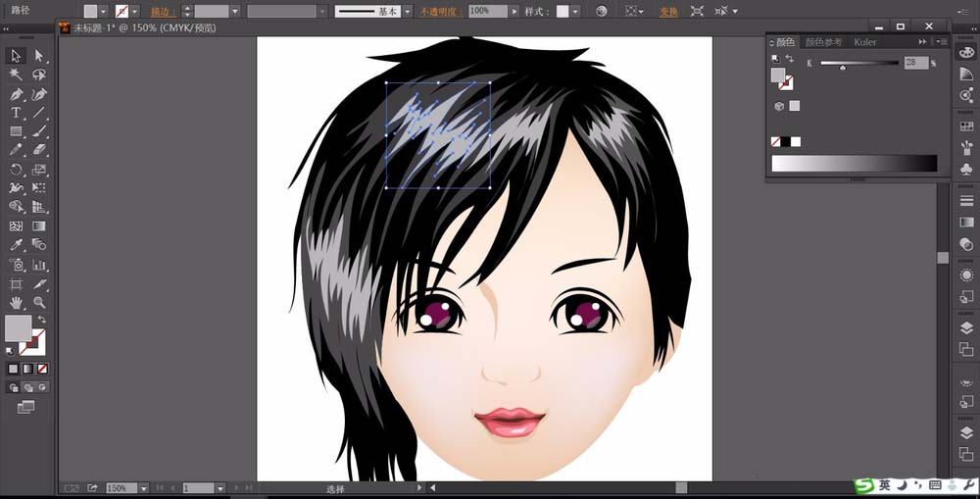This screenshot has height=499, width=980.
Task: Select the Pen tool
Action: click(x=17, y=94)
